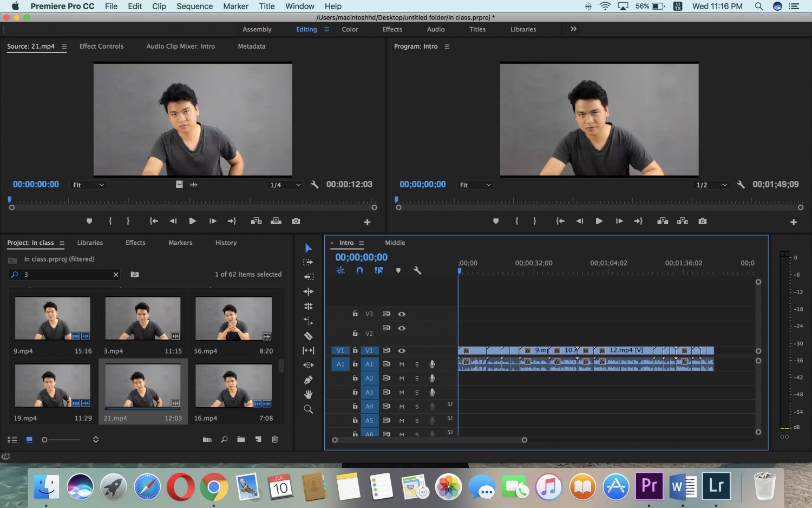This screenshot has height=508, width=812.
Task: Switch to the Color workspace tab
Action: click(x=350, y=29)
